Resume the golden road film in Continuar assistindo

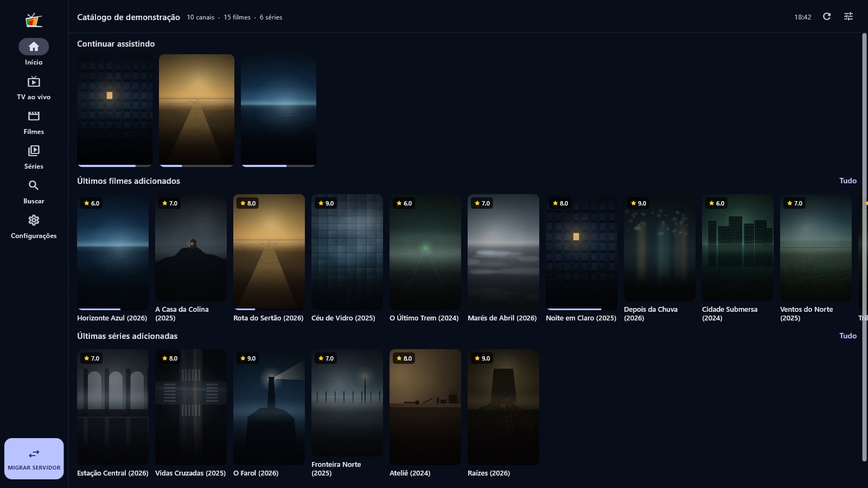[196, 111]
